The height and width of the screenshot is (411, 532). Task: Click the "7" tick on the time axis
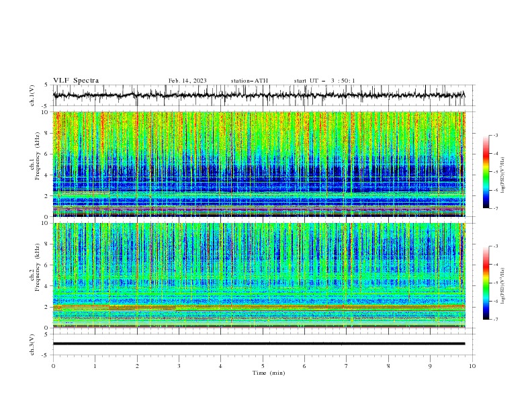[x=347, y=366]
